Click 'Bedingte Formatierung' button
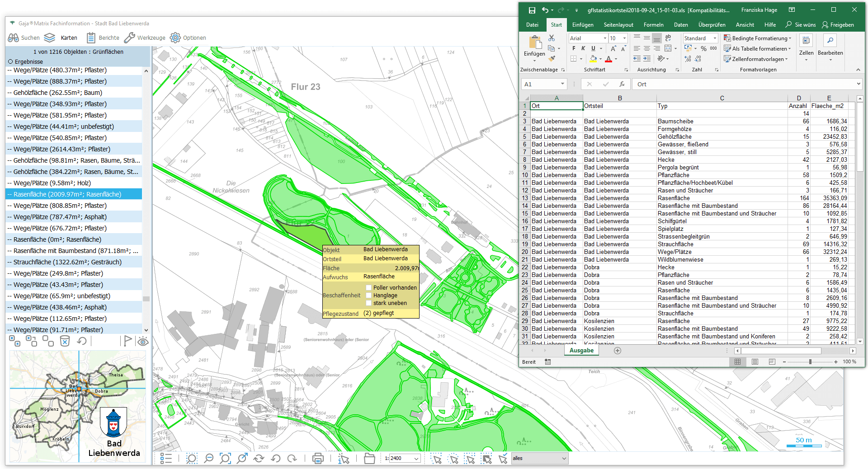The height and width of the screenshot is (469, 868). coord(758,38)
